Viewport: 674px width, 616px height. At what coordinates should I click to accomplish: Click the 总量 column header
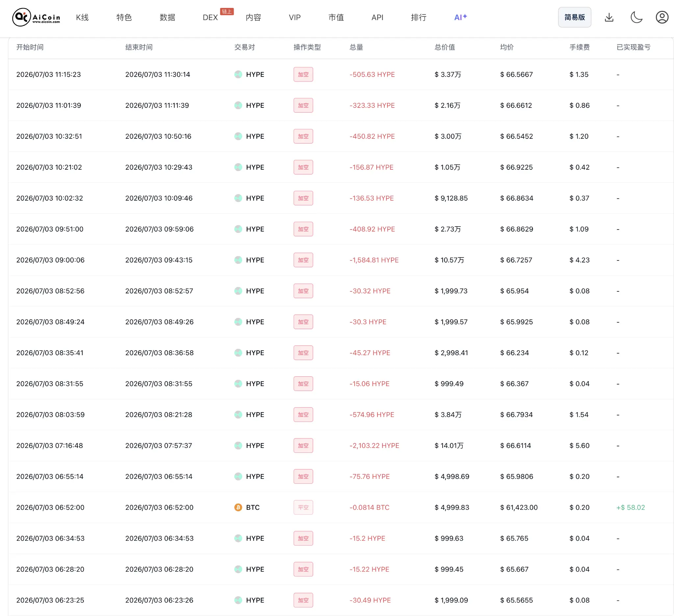click(x=356, y=47)
